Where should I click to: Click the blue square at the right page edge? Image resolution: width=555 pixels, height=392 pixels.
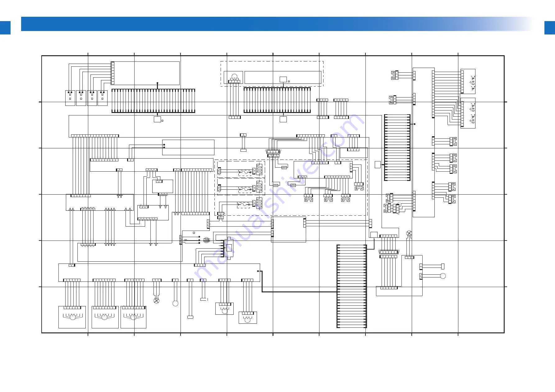[x=549, y=28]
